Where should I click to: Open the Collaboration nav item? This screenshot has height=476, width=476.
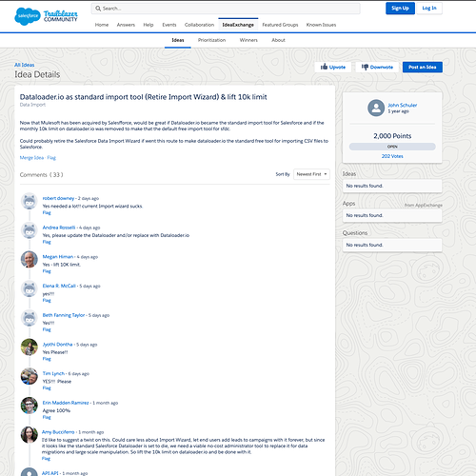click(199, 25)
